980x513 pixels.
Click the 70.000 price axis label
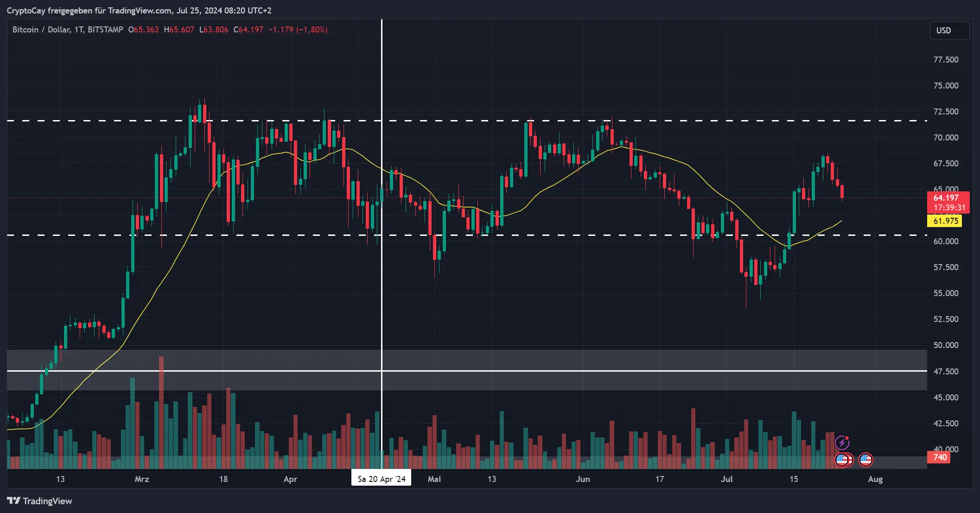946,137
